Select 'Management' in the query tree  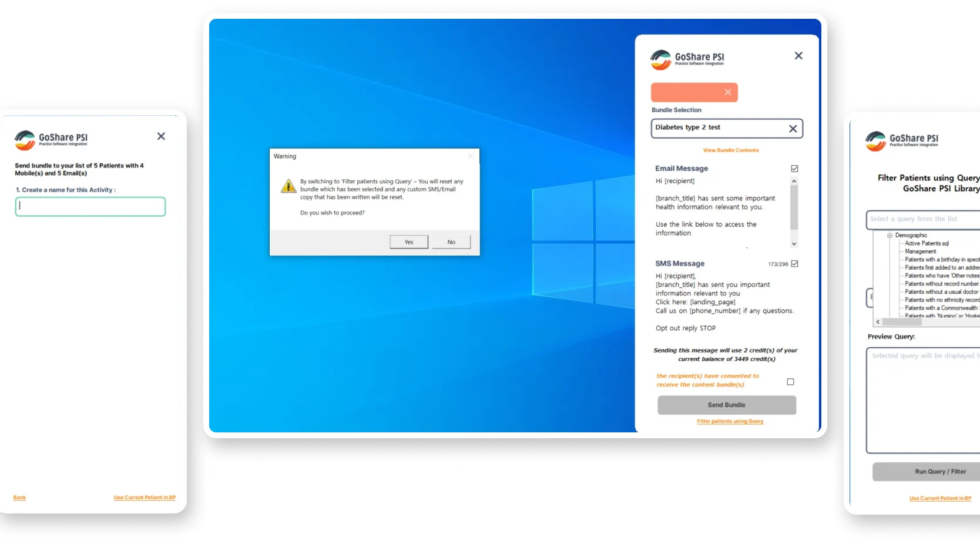click(920, 251)
